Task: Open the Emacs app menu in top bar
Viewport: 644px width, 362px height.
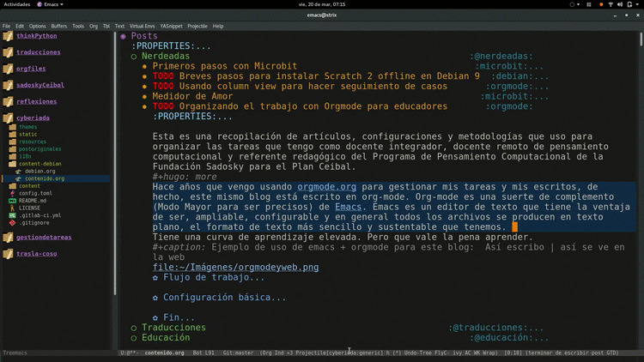Action: tap(51, 4)
